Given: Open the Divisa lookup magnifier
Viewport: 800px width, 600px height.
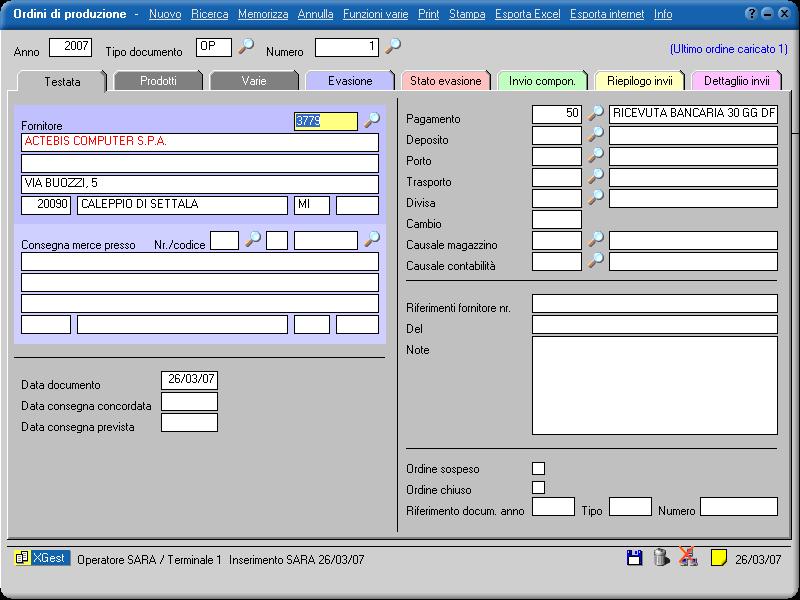Looking at the screenshot, I should coord(595,197).
